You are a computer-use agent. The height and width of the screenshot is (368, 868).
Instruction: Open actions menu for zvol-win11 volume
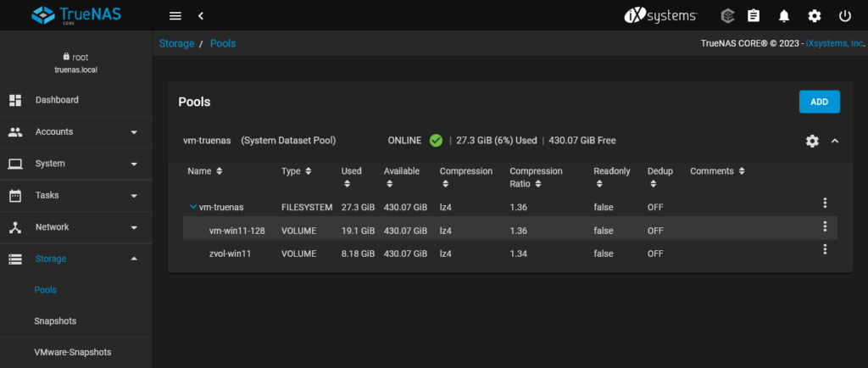click(x=825, y=249)
